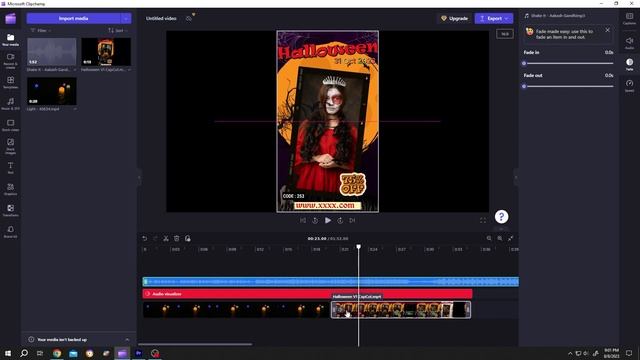
Task: Select the Halloween clip on timeline
Action: tap(401, 310)
